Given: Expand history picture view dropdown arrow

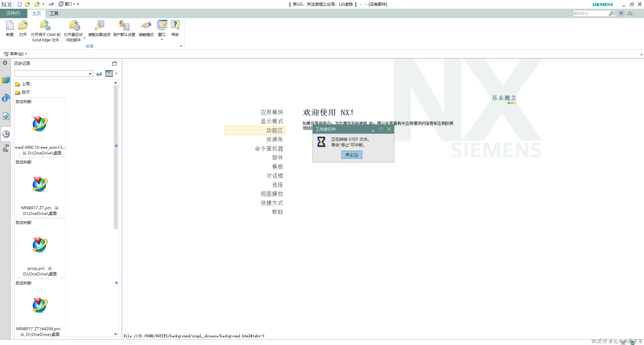Looking at the screenshot, I should coord(116,74).
